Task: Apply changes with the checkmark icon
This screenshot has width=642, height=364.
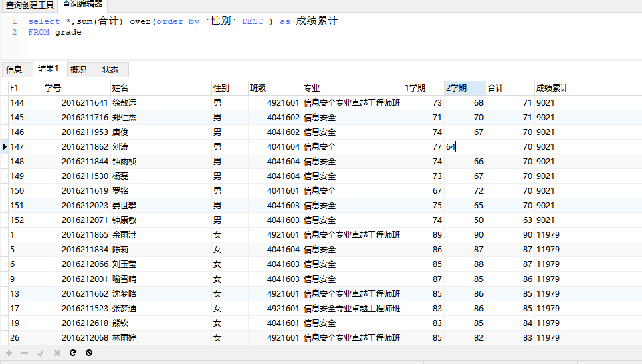Action: 41,353
